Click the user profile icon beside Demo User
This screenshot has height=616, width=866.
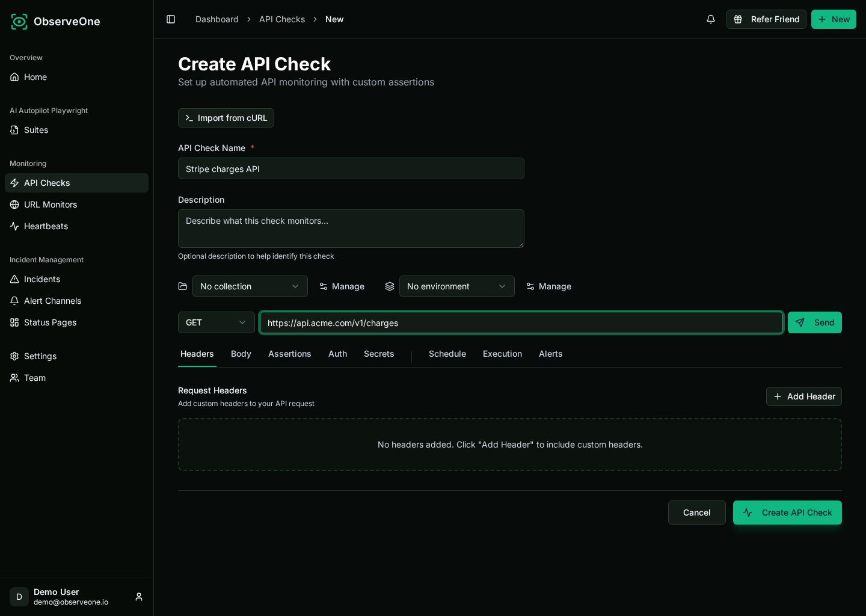coord(139,597)
